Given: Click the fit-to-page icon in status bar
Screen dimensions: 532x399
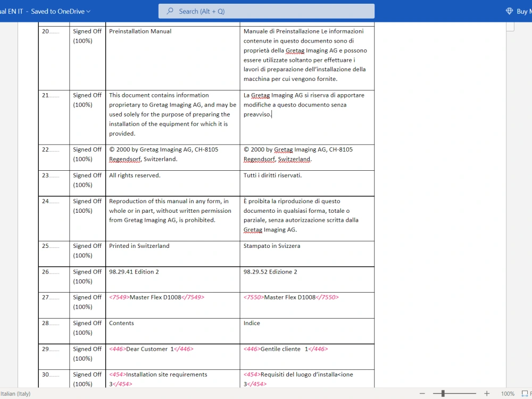Looking at the screenshot, I should point(525,394).
